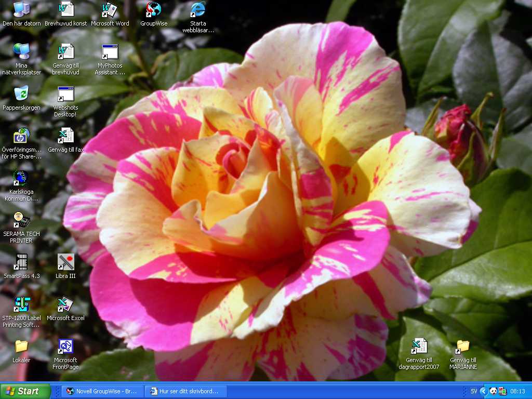Select the SERAMA TECH PRINTER icon
This screenshot has height=399, width=532.
click(x=21, y=220)
